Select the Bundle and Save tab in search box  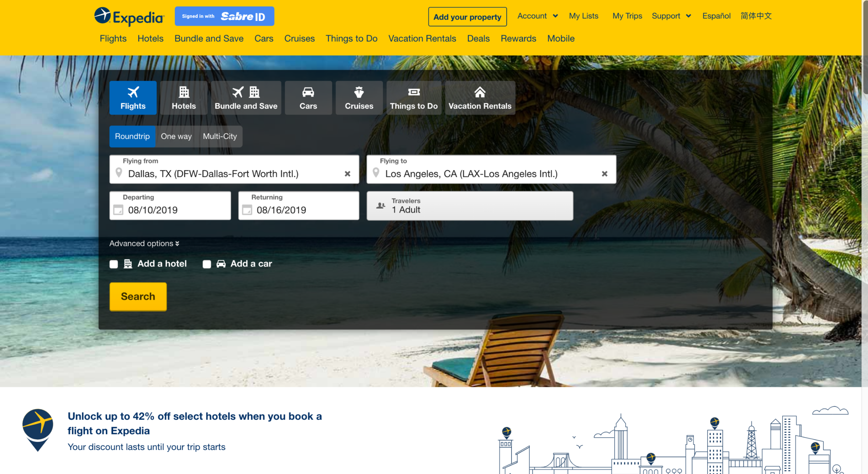(x=246, y=98)
